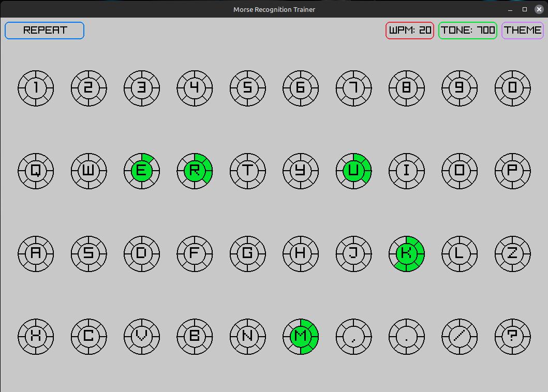Select the letter Z circle
548x392 pixels.
[512, 253]
